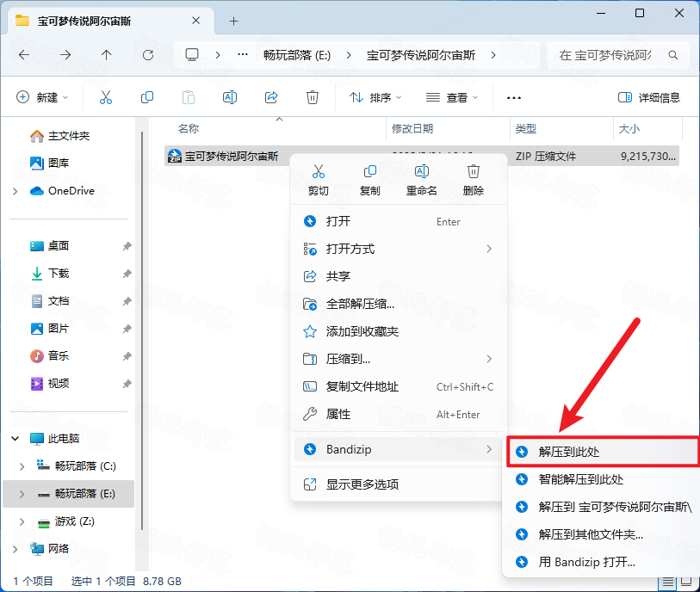Choose 智能解压到此处 in Bandizip submenu
This screenshot has width=700, height=592.
602,479
